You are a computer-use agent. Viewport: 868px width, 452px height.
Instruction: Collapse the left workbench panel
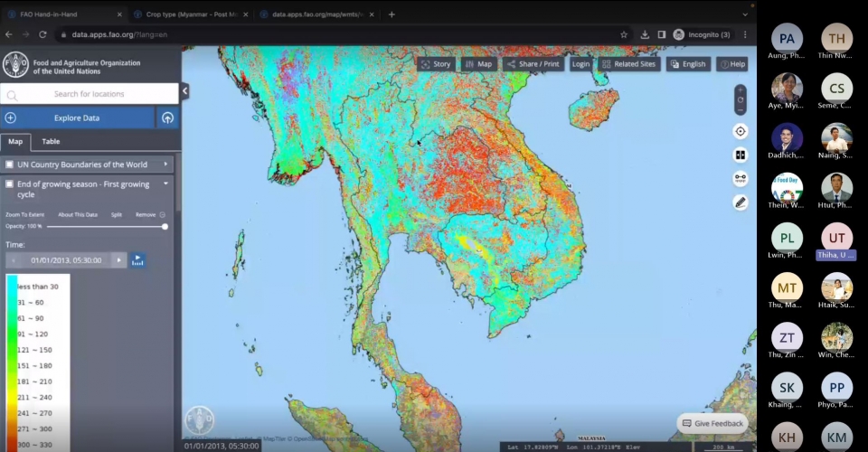coord(184,91)
